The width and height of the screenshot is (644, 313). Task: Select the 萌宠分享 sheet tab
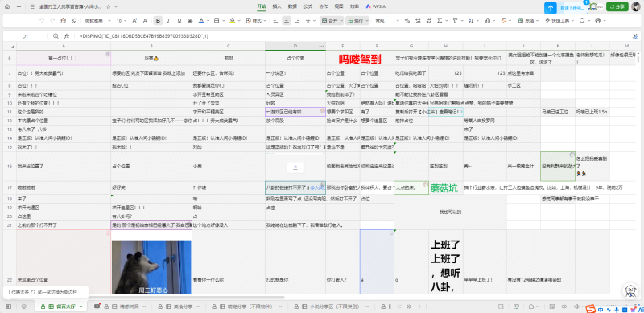click(248, 307)
